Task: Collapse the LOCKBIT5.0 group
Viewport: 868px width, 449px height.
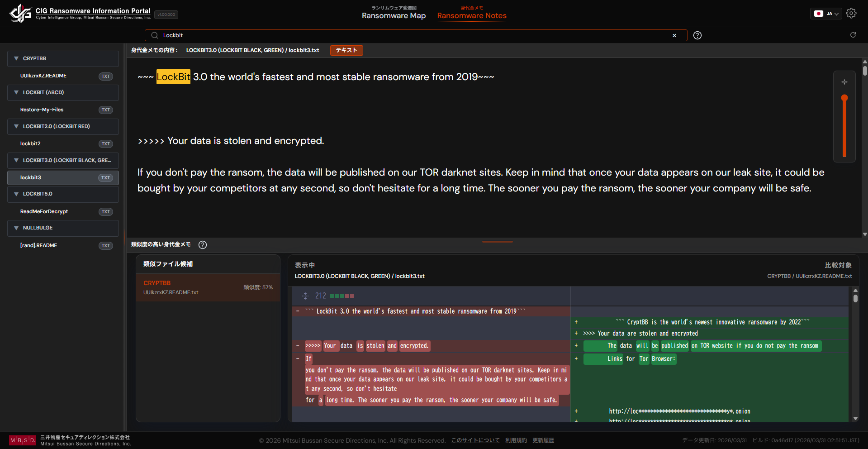Action: coord(63,194)
